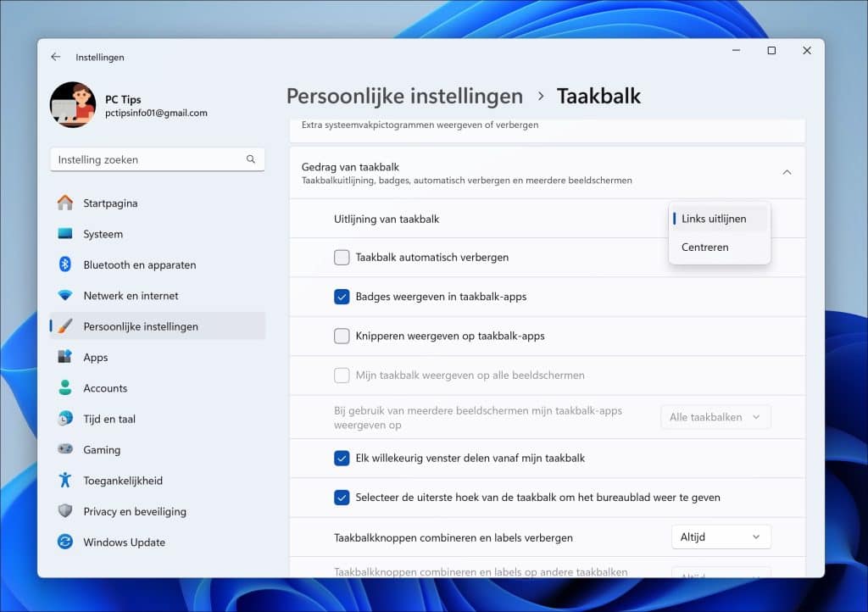Uncheck Elk willekeurig venster delen vanaf mijn taakbalk
The width and height of the screenshot is (868, 612).
point(342,459)
